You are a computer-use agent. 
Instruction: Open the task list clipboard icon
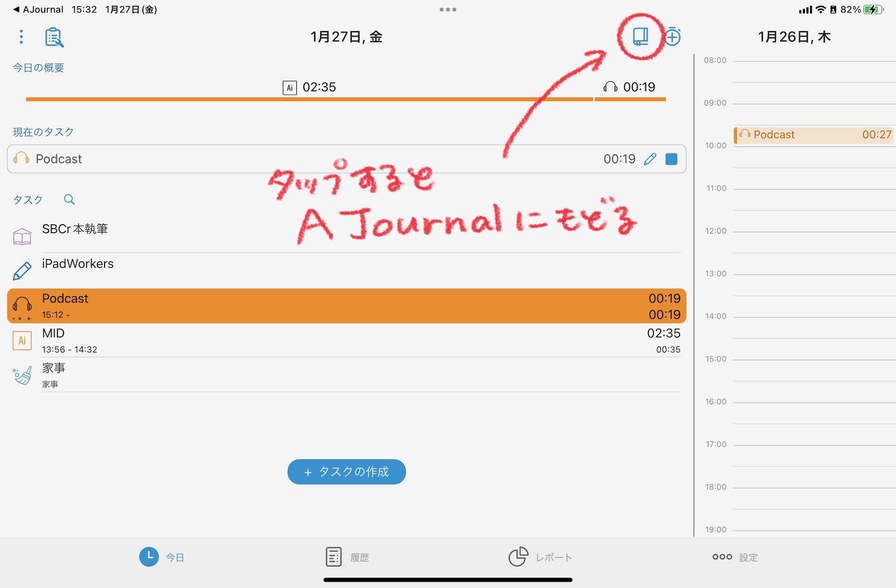click(x=54, y=38)
